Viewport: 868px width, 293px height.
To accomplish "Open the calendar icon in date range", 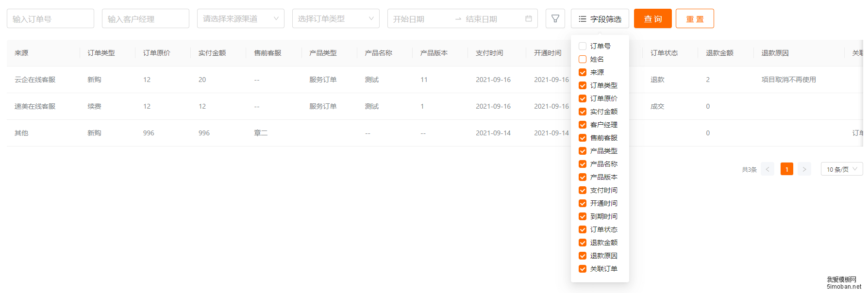I will tap(529, 19).
